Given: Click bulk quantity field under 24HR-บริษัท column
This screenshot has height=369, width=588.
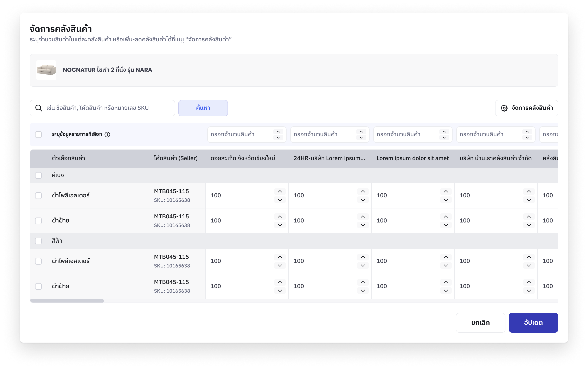Looking at the screenshot, I should (x=330, y=135).
